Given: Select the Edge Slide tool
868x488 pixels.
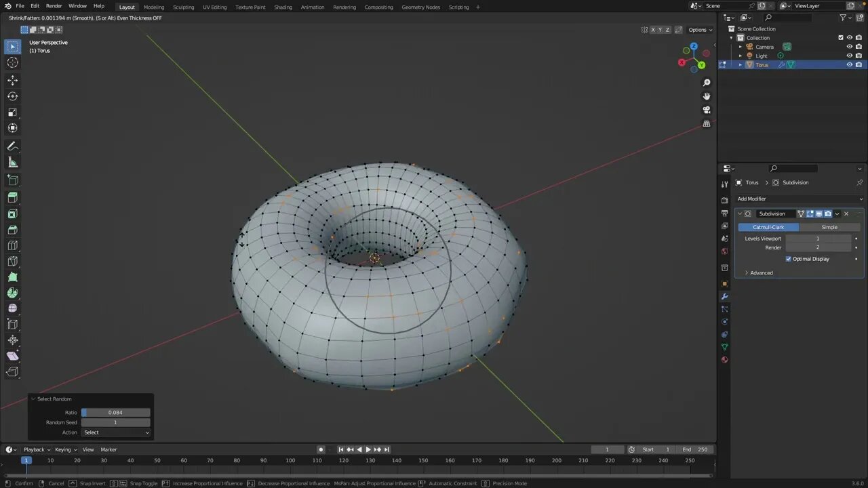Looking at the screenshot, I should 12,325.
